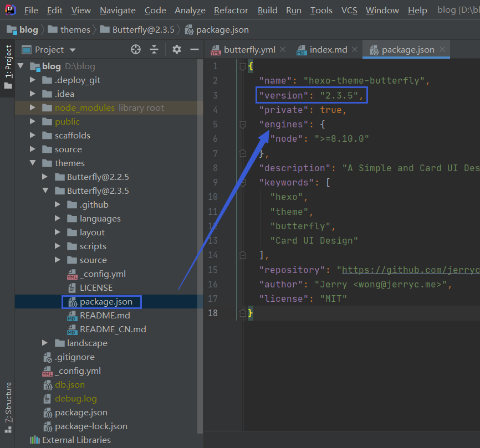The height and width of the screenshot is (448, 480).
Task: Select the root package.json file
Action: pos(81,413)
